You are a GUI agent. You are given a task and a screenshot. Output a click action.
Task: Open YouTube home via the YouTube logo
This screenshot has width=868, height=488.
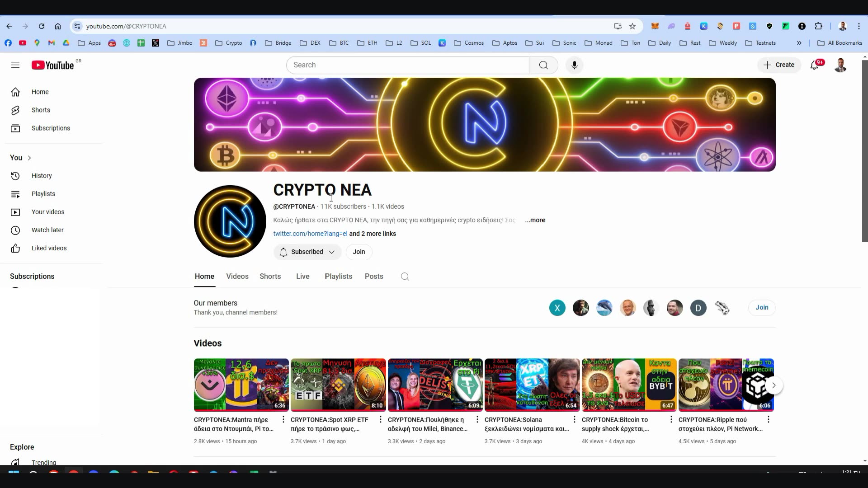52,65
